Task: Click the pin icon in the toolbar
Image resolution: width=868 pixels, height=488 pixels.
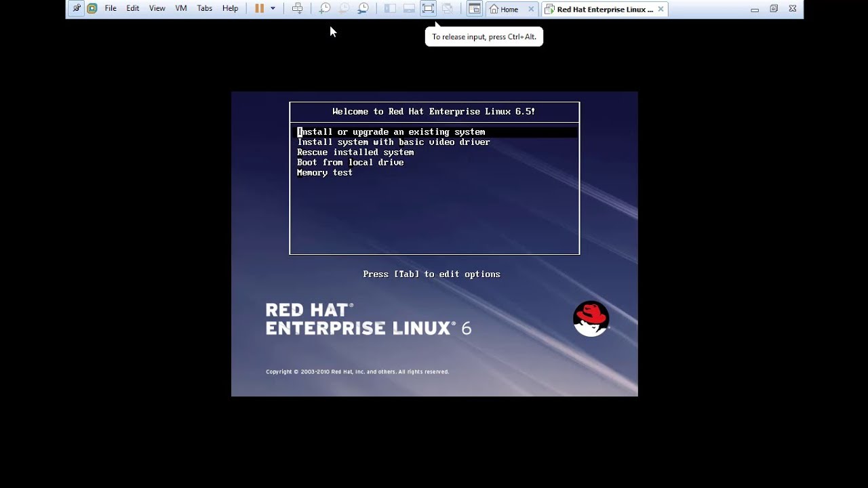Action: click(x=77, y=9)
